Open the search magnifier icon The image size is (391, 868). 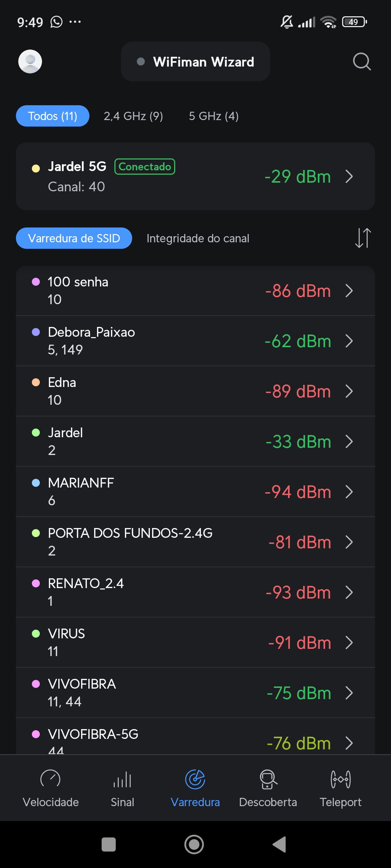click(362, 61)
